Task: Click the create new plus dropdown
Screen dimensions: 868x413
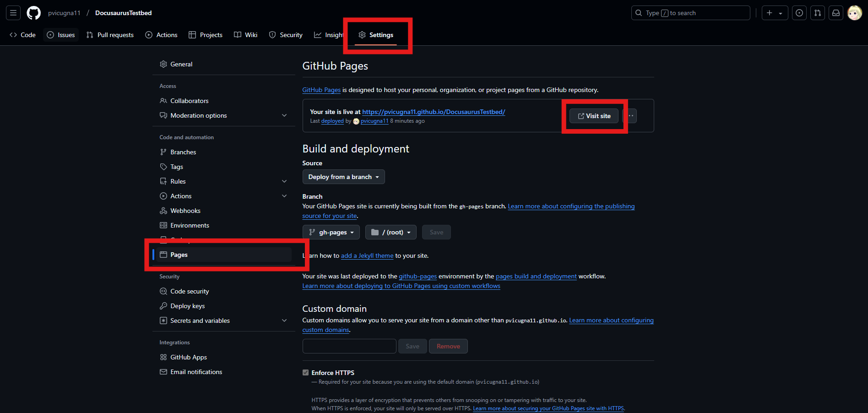Action: tap(774, 13)
